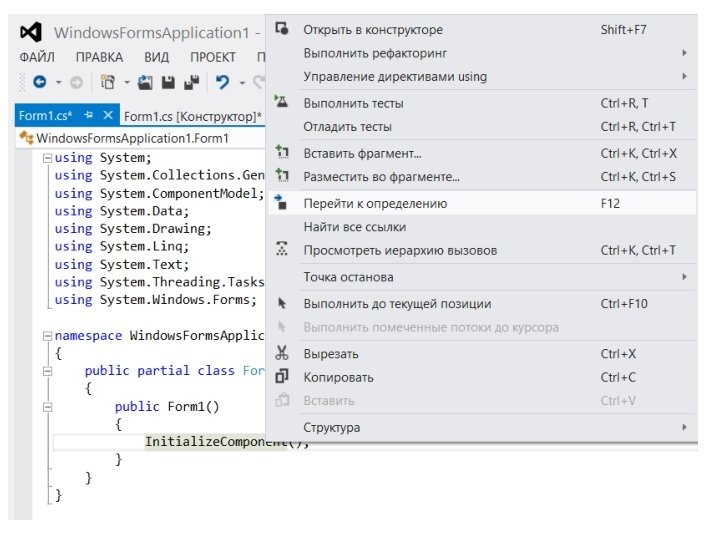Image resolution: width=720 pixels, height=540 pixels.
Task: Choose Просмотреть иерархию вызовов
Action: [x=481, y=250]
